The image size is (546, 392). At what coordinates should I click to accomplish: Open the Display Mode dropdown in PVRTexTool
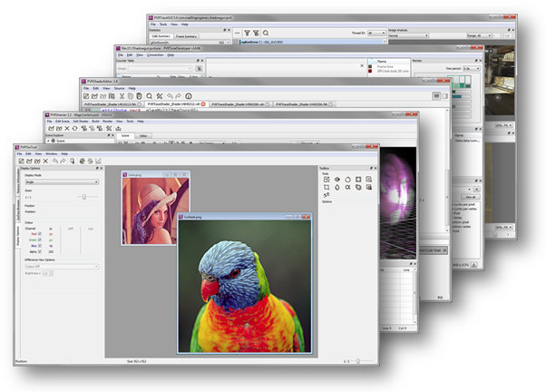[x=62, y=181]
